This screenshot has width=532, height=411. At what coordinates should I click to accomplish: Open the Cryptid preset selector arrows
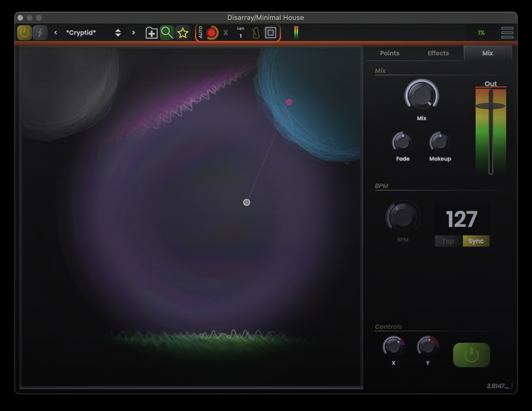click(118, 33)
